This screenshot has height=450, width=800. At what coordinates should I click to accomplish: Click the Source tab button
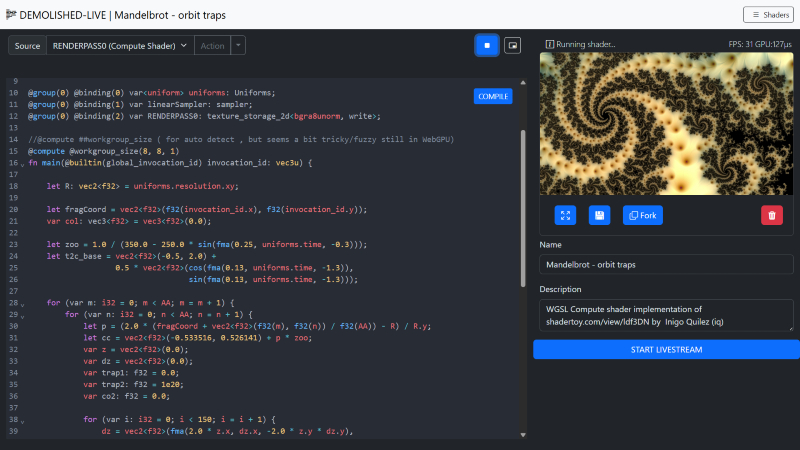pyautogui.click(x=27, y=45)
